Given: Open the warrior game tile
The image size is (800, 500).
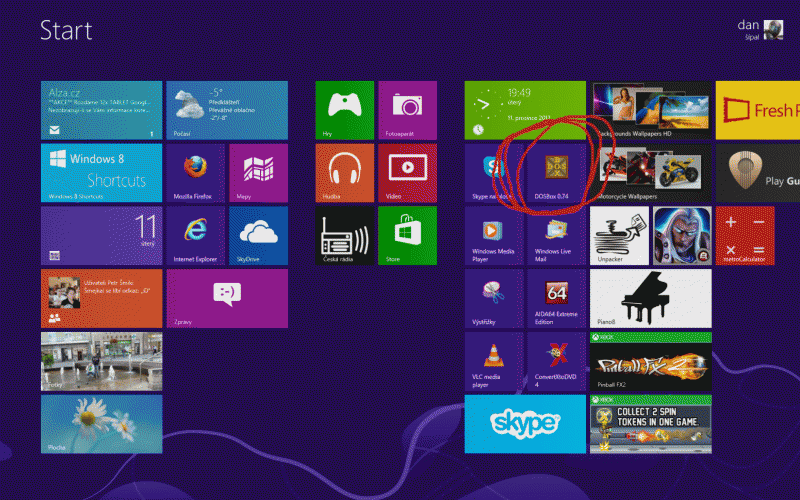Looking at the screenshot, I should pyautogui.click(x=682, y=236).
